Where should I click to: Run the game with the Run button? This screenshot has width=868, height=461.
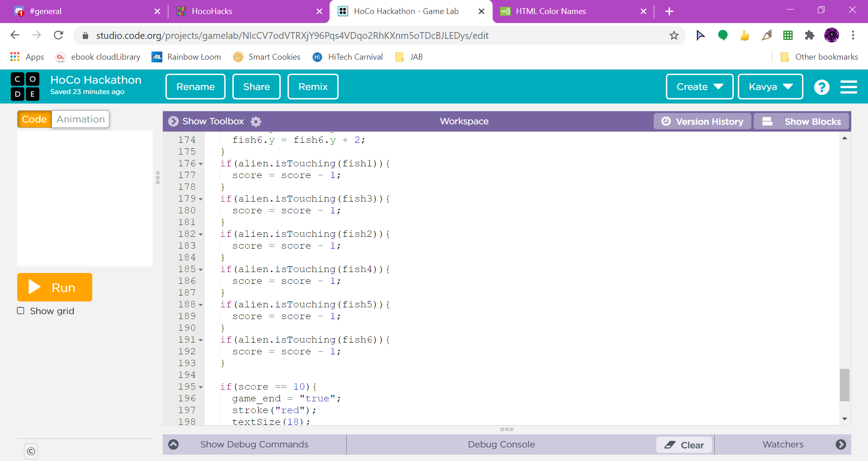point(55,287)
